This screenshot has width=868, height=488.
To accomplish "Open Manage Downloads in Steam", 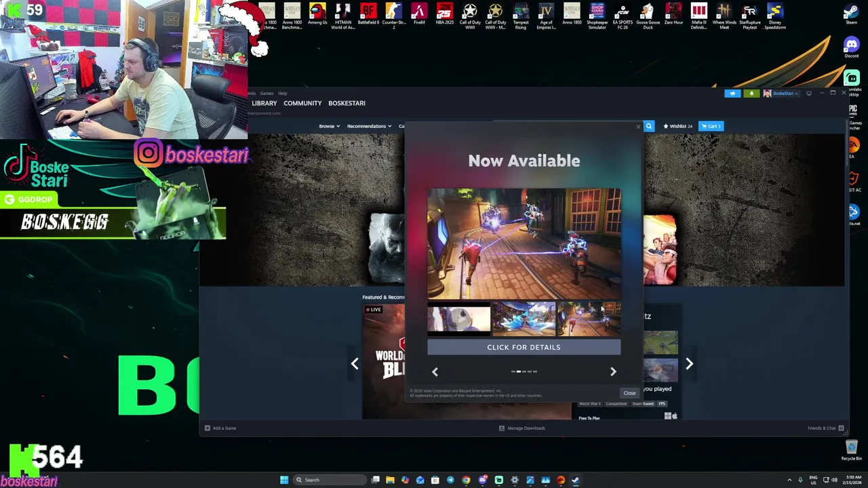I will point(522,428).
